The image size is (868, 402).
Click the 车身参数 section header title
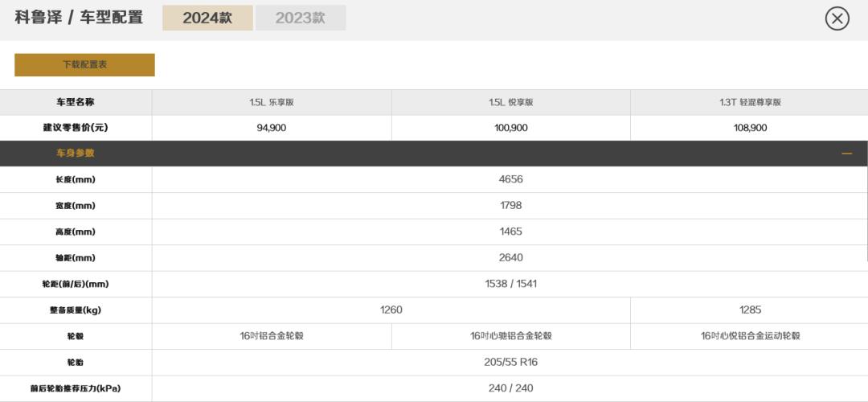click(75, 153)
